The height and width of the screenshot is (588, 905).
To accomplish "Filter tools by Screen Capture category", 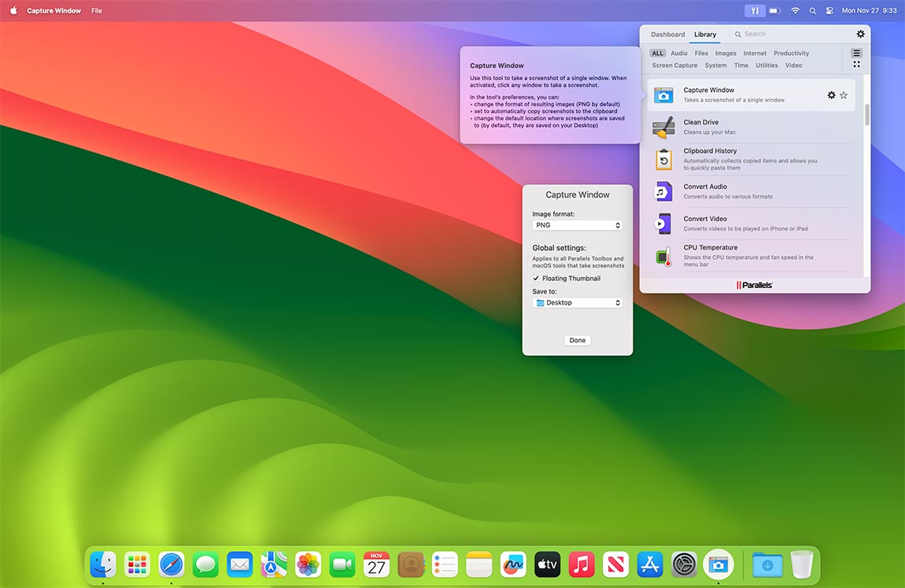I will [674, 65].
